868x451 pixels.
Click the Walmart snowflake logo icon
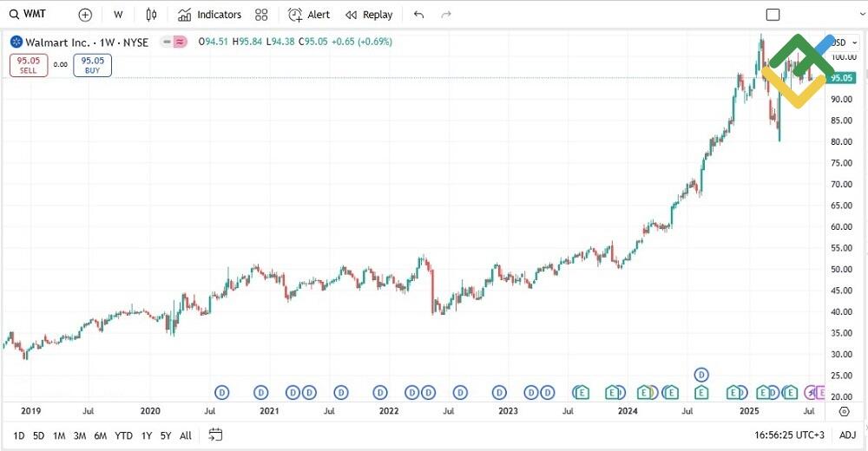[16, 42]
